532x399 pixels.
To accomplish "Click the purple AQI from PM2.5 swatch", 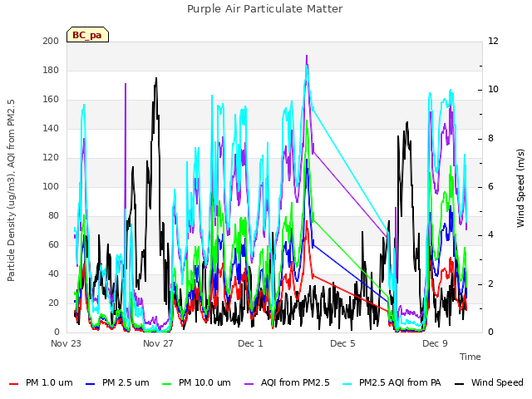I will click(249, 384).
